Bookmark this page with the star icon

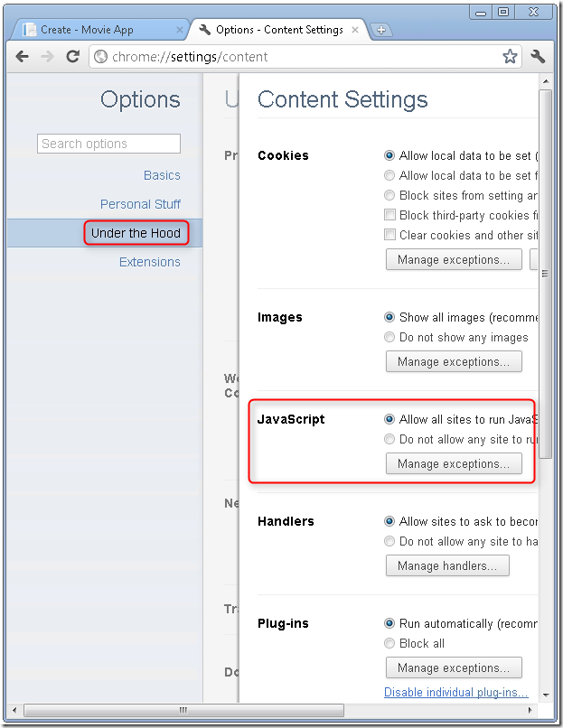point(510,57)
